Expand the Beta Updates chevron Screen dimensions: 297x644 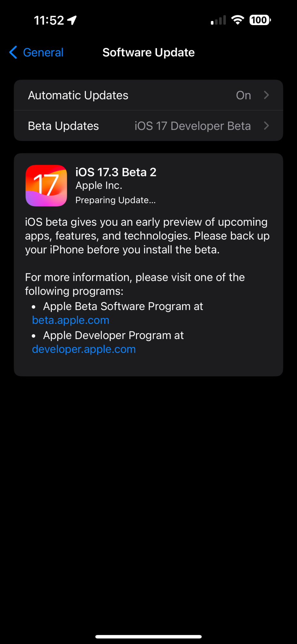click(266, 126)
